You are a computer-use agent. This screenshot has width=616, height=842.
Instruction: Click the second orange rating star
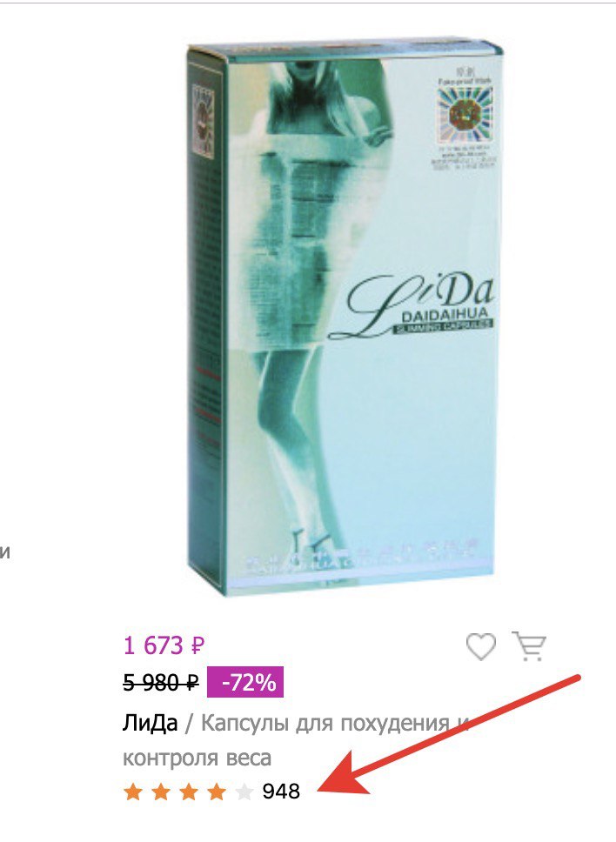161,792
